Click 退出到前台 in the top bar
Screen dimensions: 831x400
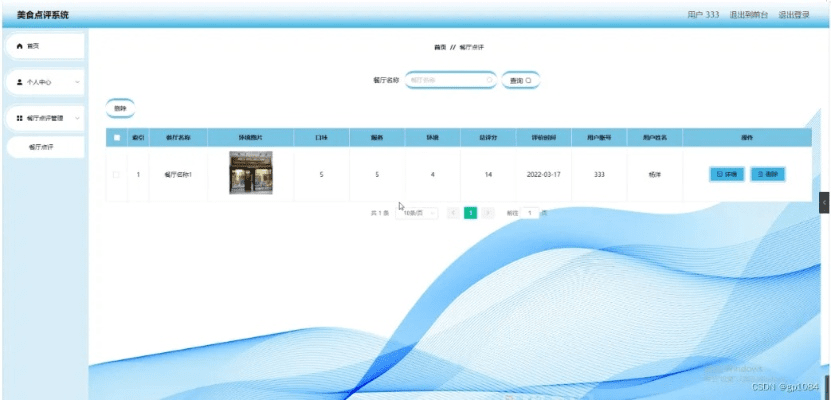point(748,15)
